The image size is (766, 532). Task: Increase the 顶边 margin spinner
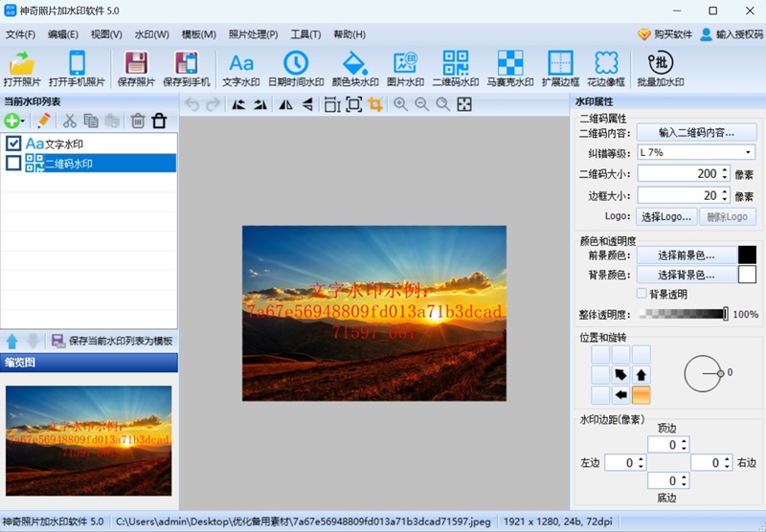click(x=684, y=442)
